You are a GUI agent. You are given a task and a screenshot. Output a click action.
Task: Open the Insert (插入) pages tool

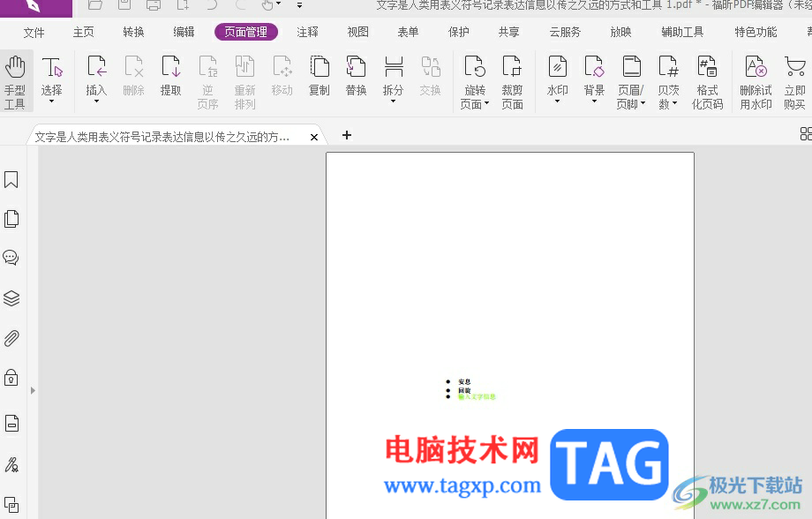(x=96, y=75)
